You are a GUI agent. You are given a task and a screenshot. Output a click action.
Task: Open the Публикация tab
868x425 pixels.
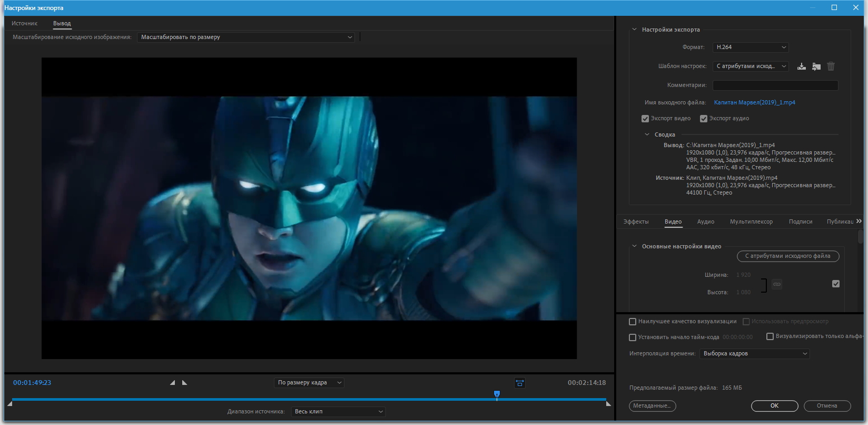coord(840,221)
